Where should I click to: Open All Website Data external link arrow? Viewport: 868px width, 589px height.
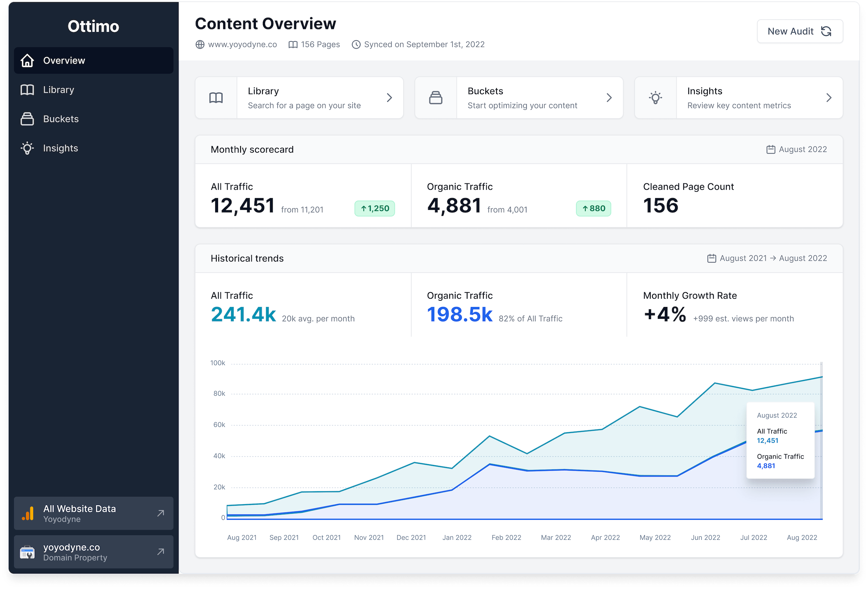(161, 513)
